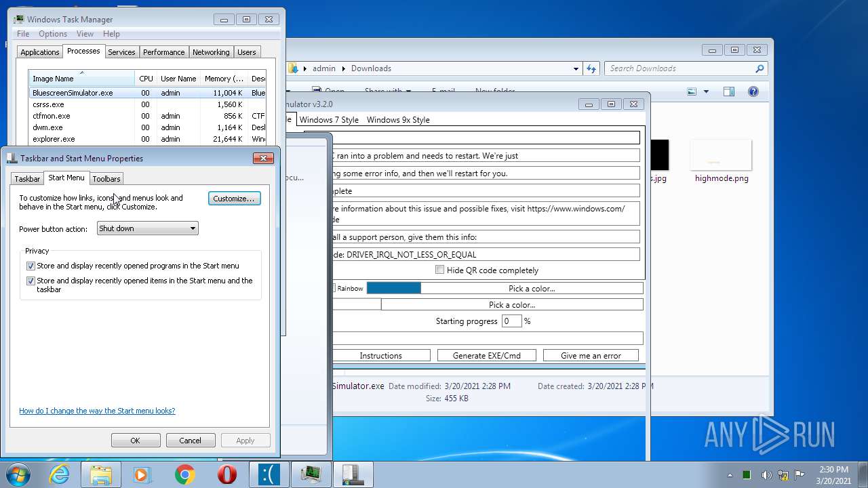Click the network tray icon
Viewport: 868px width, 488px height.
click(783, 475)
